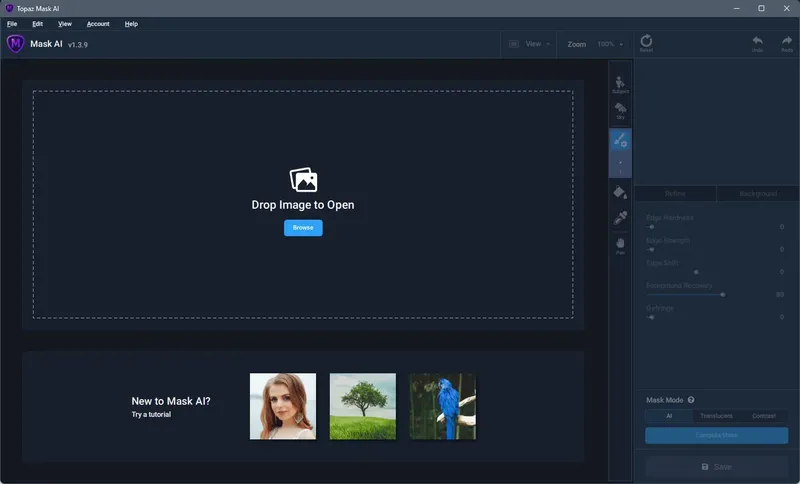The image size is (800, 484).
Task: Click the Mask AI purple logo
Action: 15,44
